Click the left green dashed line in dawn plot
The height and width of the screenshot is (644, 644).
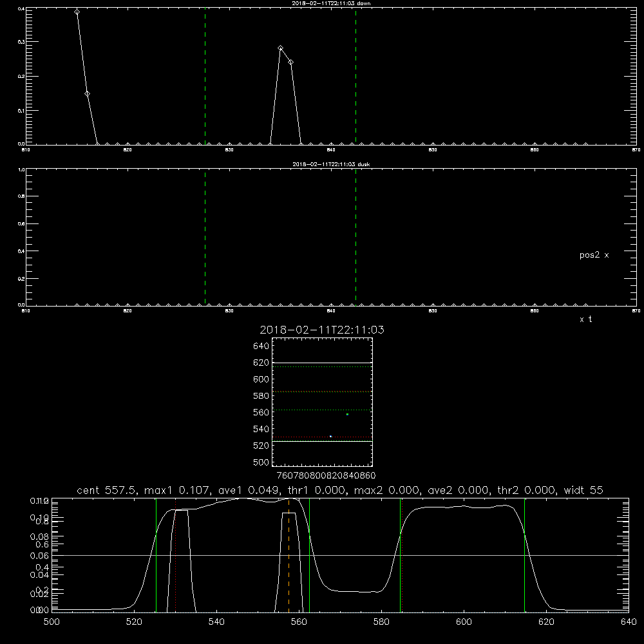205,76
